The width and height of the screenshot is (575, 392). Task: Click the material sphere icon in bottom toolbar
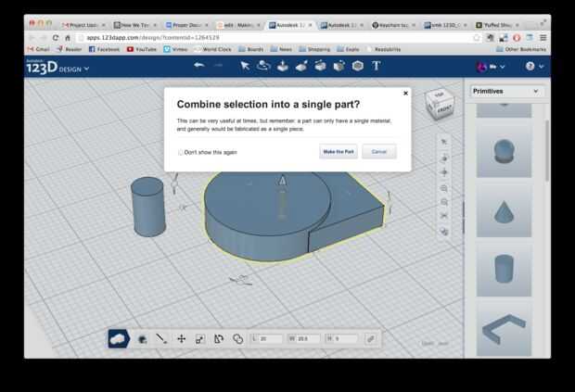pos(142,339)
